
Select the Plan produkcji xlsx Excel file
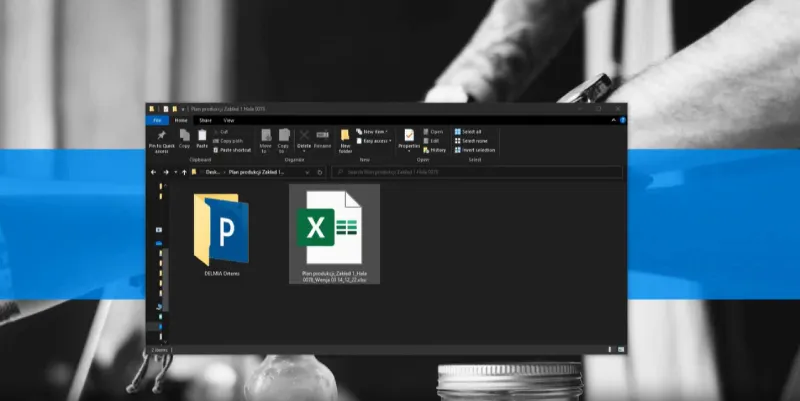334,234
